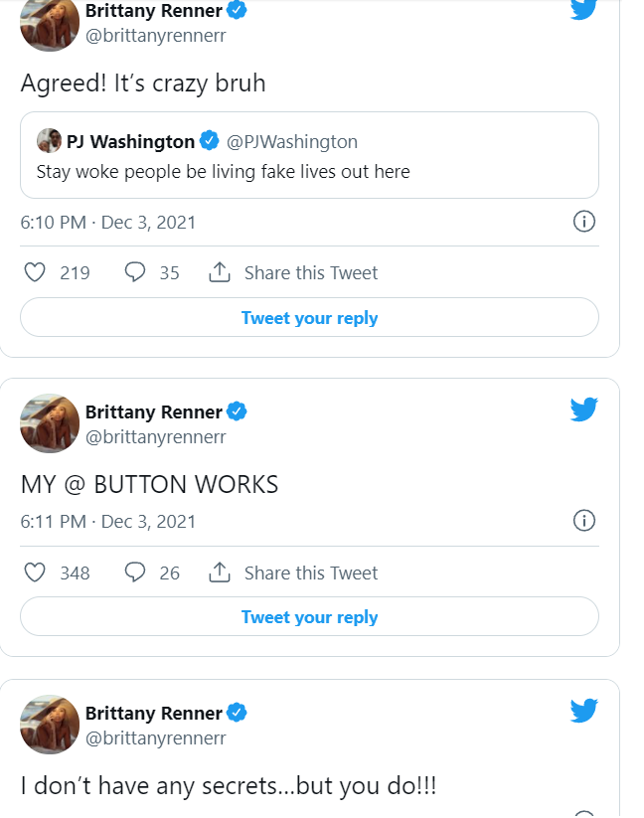Viewport: 644px width, 818px height.
Task: Click share icon on 6:10 PM tweet
Action: coord(220,272)
